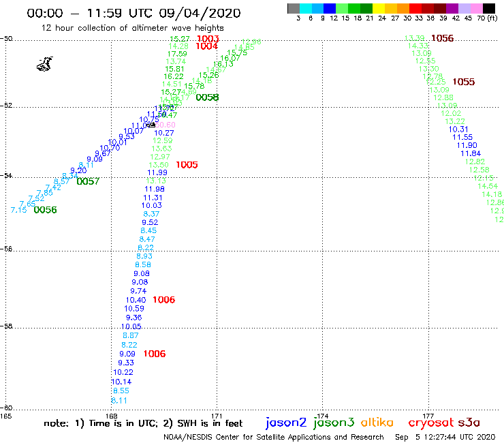This screenshot has height=443, width=504.
Task: Click the wave height value 16.13
Action: [223, 64]
